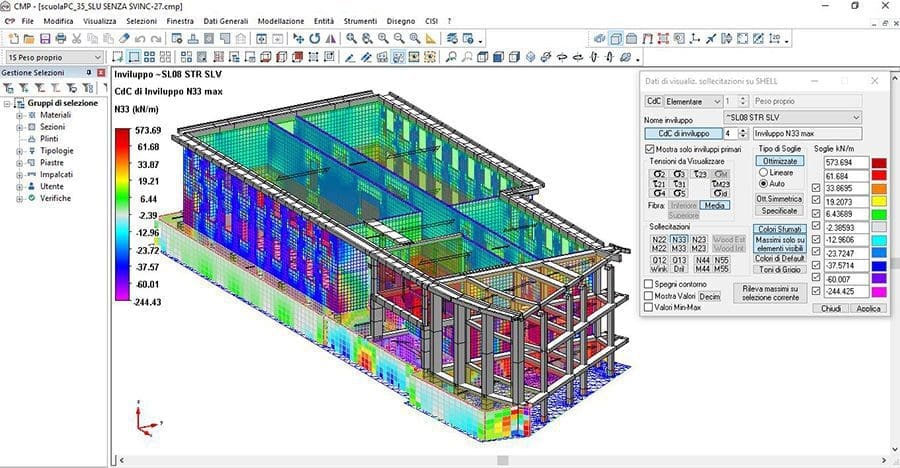Image resolution: width=900 pixels, height=468 pixels.
Task: Select the move/translate arrows tool
Action: point(298,39)
